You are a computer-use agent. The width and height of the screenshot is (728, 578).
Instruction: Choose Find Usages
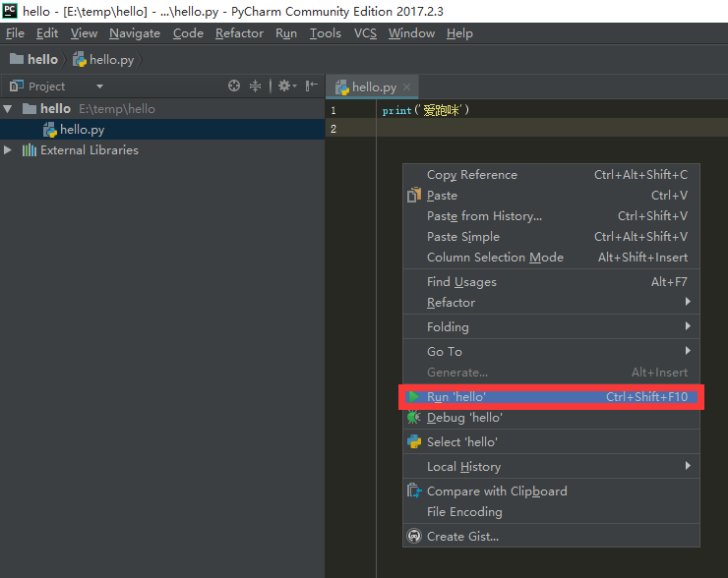pos(552,282)
